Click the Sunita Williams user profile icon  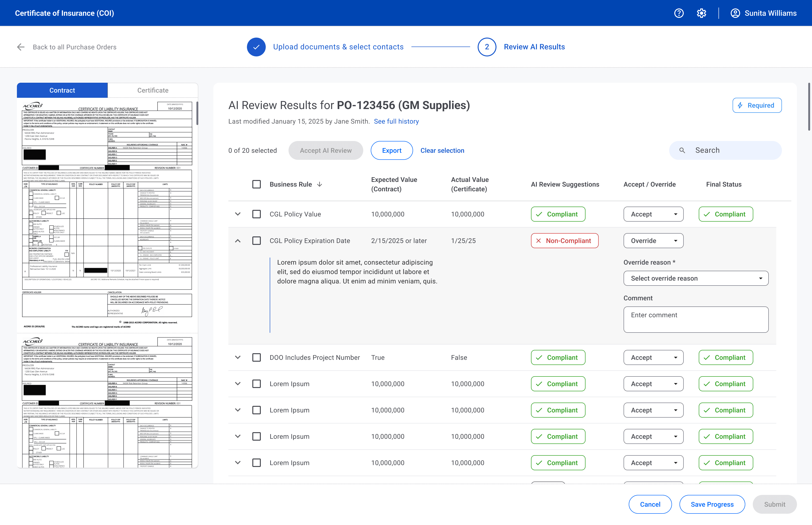tap(735, 13)
